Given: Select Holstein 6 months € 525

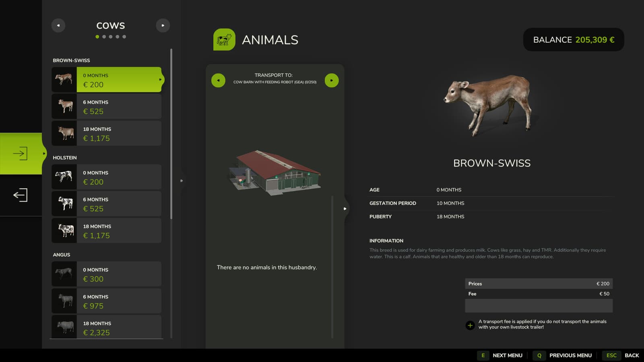Looking at the screenshot, I should click(x=106, y=204).
